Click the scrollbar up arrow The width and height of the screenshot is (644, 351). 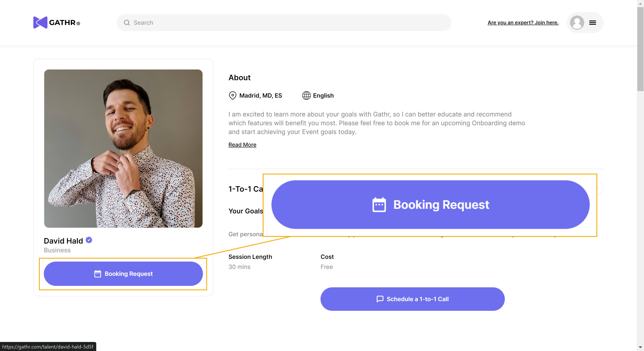(x=640, y=4)
